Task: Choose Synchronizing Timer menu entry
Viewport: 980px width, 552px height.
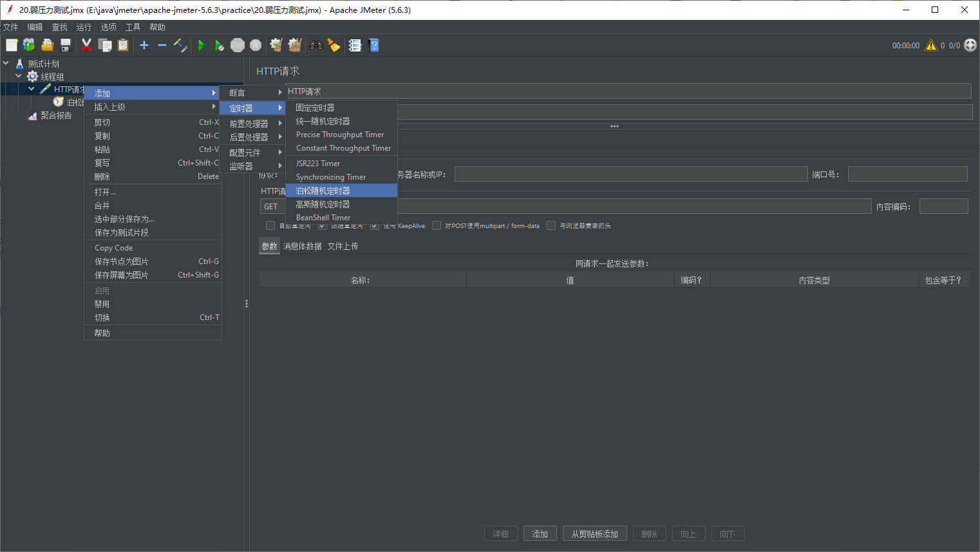Action: click(x=342, y=177)
